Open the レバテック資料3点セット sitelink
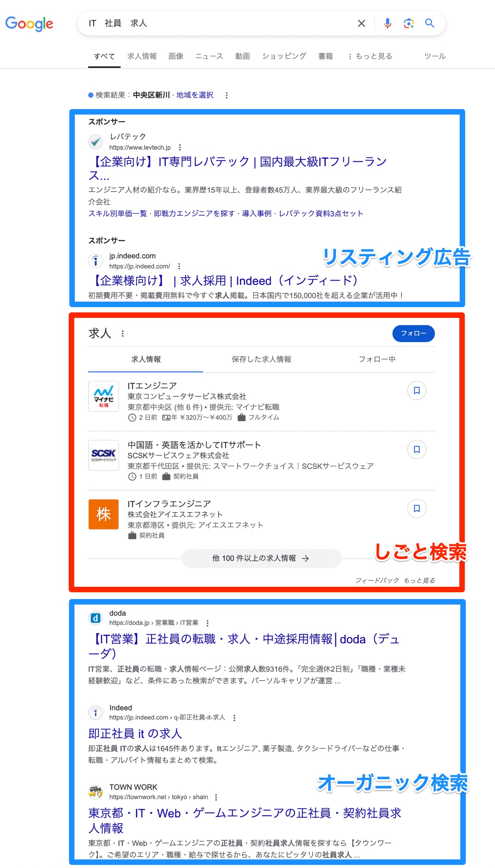The image size is (495, 868). 321,214
